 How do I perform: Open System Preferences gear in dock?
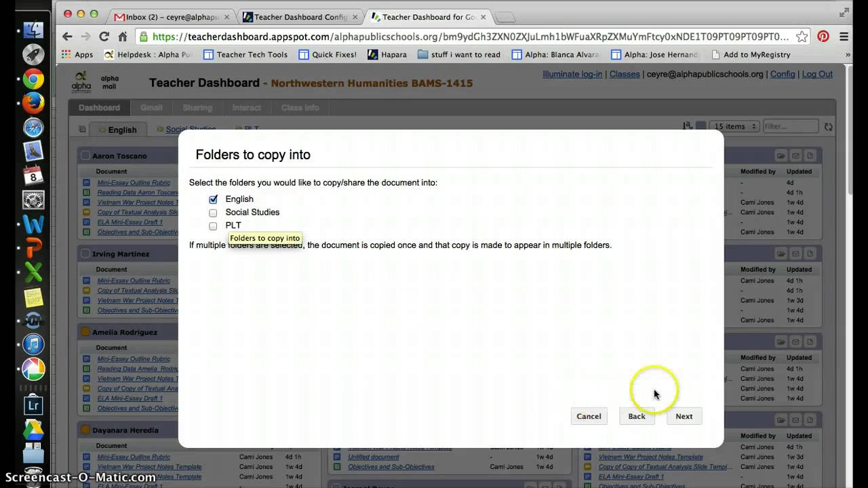[33, 200]
